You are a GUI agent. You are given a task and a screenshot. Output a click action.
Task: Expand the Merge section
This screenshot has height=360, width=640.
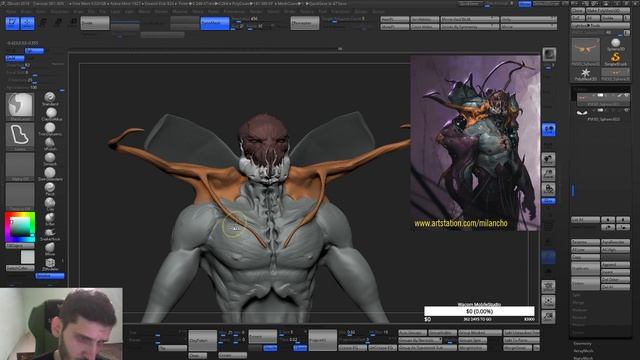578,302
